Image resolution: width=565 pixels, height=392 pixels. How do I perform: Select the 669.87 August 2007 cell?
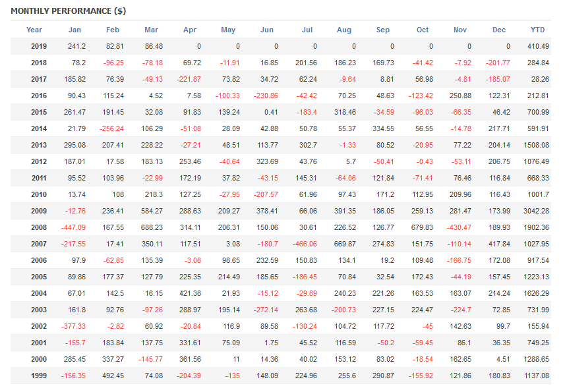pyautogui.click(x=344, y=244)
